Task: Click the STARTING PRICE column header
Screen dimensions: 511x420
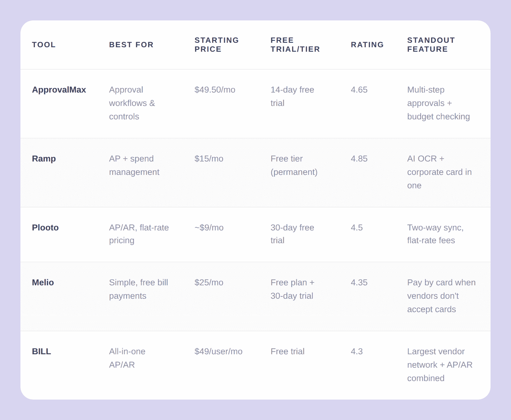Action: coord(217,45)
